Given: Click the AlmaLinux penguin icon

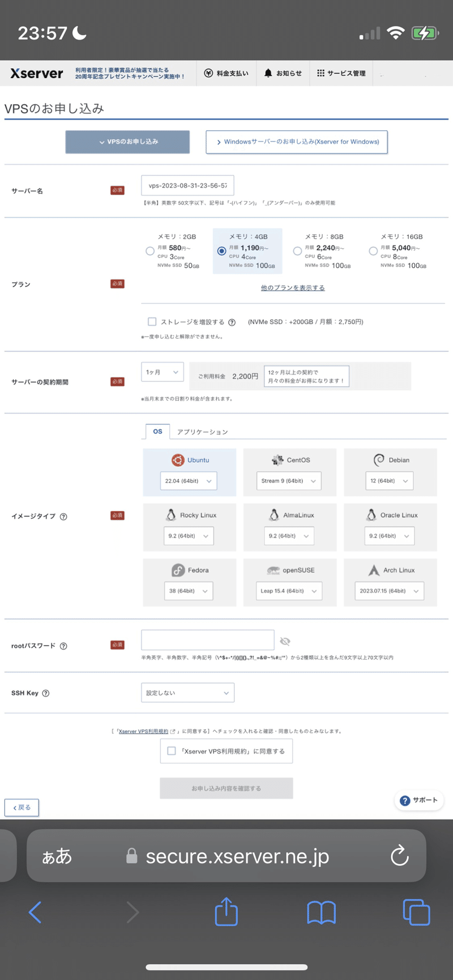Looking at the screenshot, I should 274,515.
